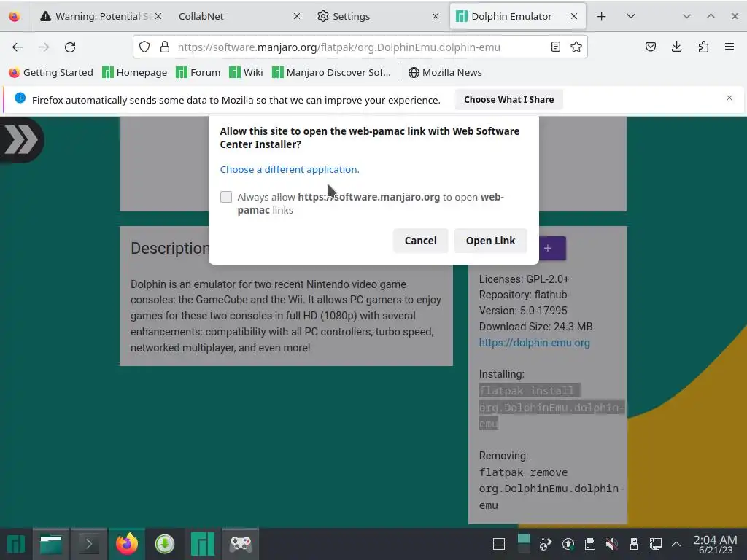Open a new browser tab

coord(601,16)
